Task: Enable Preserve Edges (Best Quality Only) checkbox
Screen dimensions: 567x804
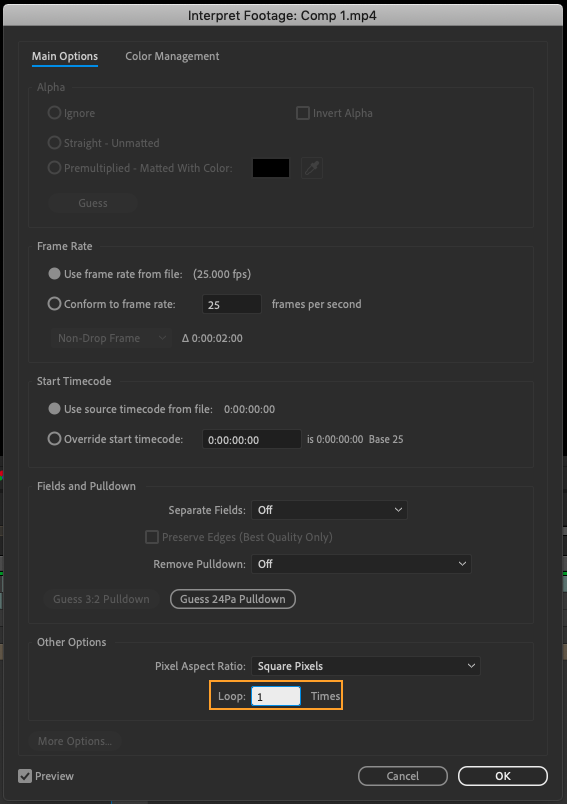Action: [x=152, y=537]
